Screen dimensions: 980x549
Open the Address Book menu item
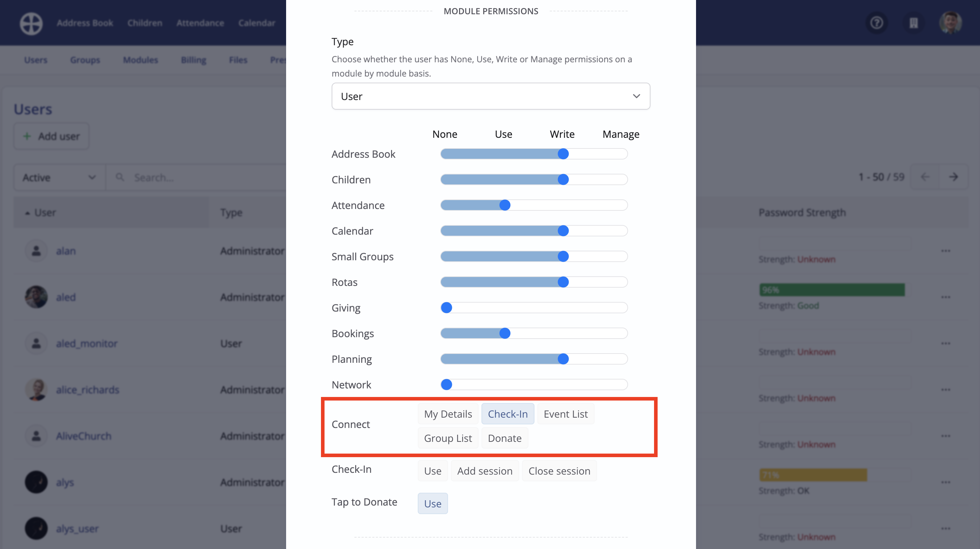point(85,23)
